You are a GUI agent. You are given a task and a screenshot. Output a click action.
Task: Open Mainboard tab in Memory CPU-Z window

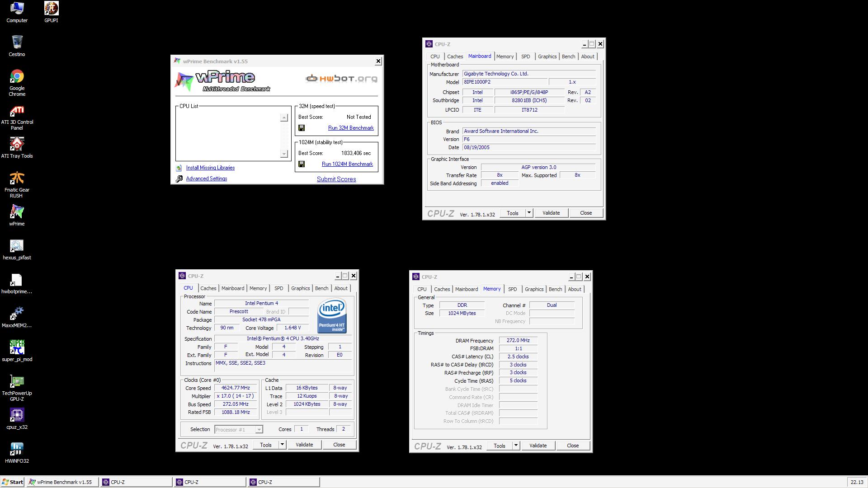467,289
